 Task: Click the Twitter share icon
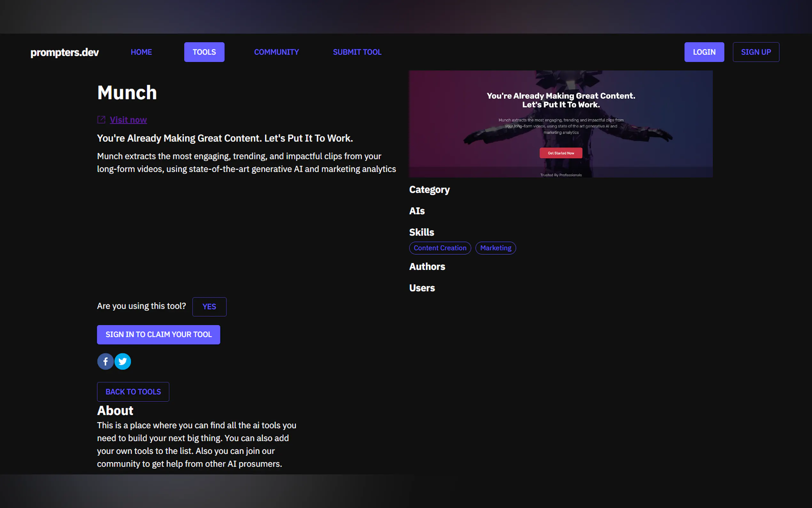point(122,361)
